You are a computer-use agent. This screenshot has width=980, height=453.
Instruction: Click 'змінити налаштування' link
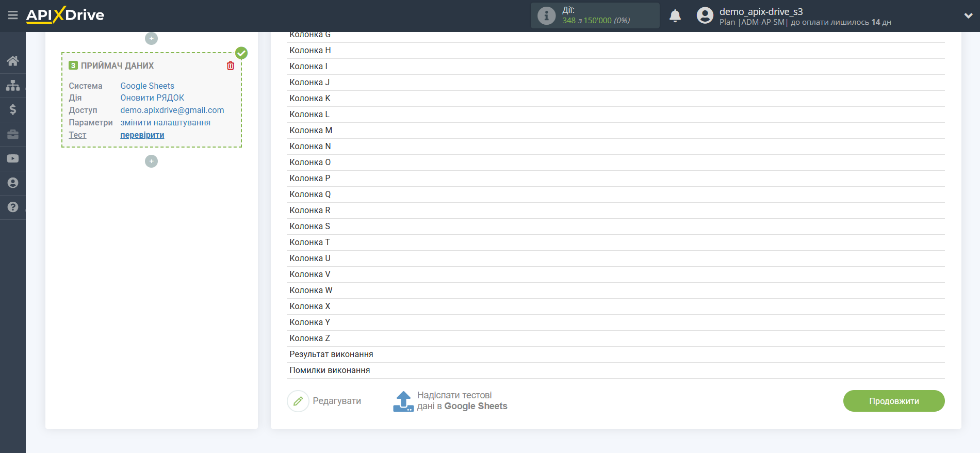pos(165,122)
